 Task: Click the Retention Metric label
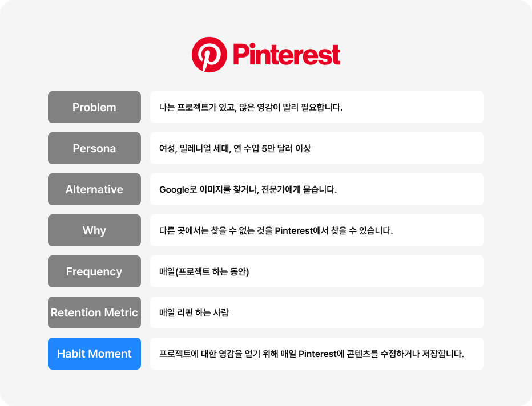point(94,312)
